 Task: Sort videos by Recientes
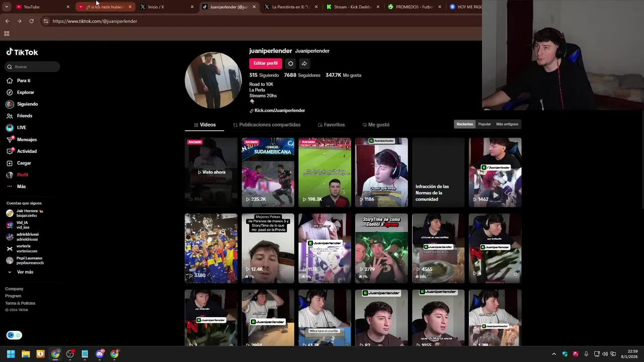465,124
